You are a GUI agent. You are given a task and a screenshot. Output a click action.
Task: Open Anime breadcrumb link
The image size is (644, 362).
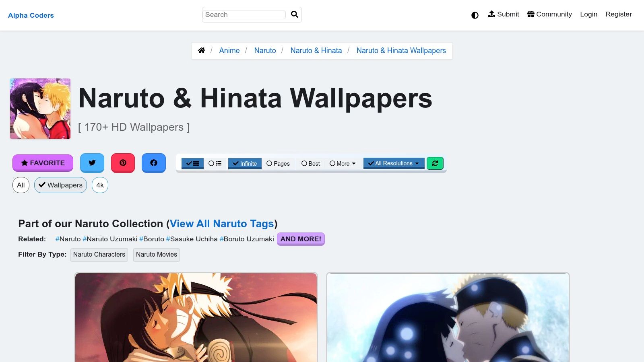[x=229, y=50]
